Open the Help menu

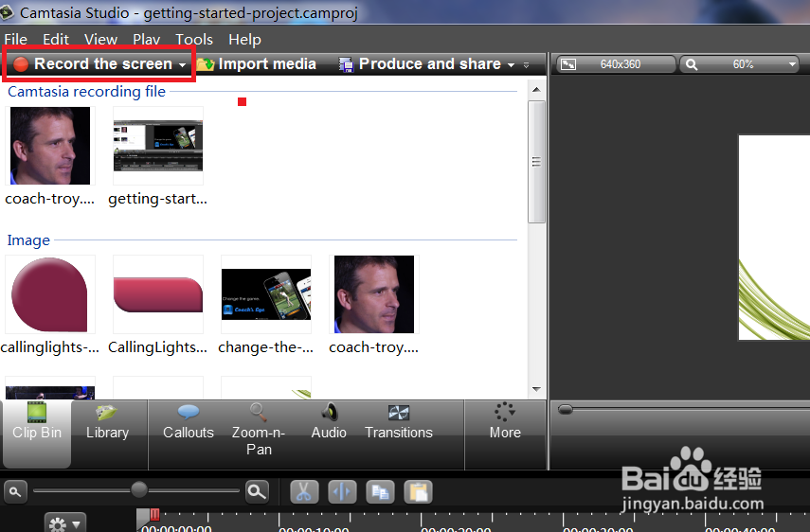coord(244,39)
